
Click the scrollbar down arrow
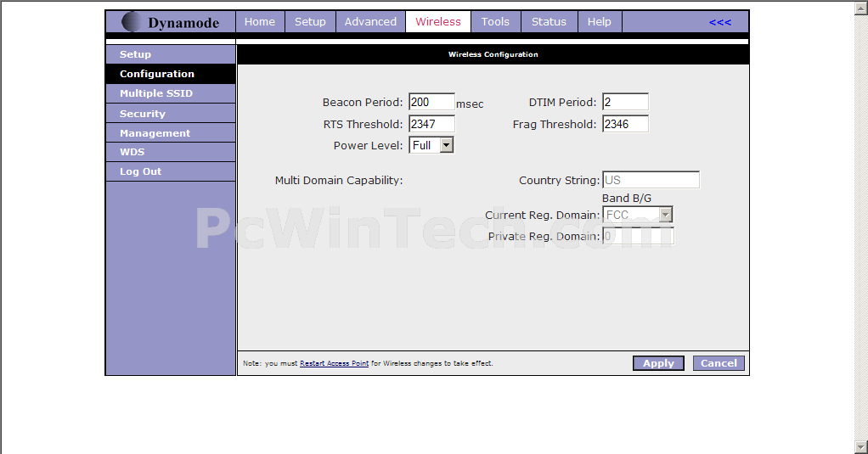click(x=861, y=447)
